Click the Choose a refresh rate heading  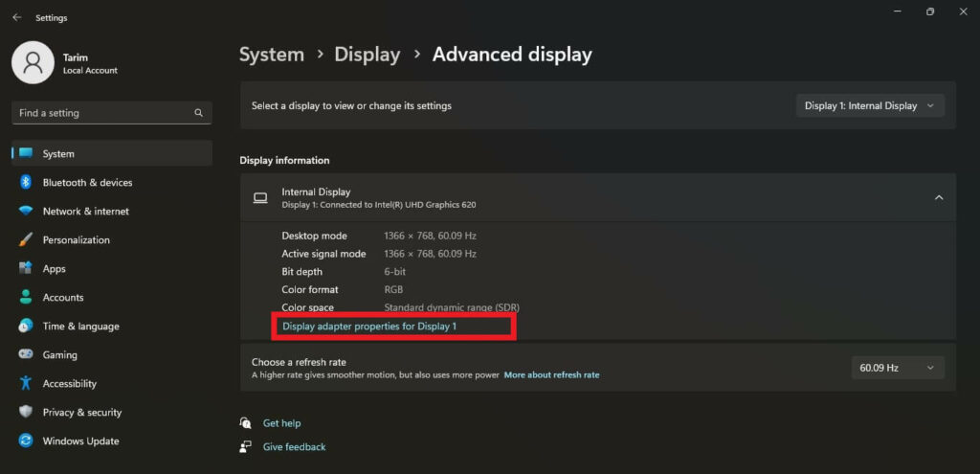[299, 362]
